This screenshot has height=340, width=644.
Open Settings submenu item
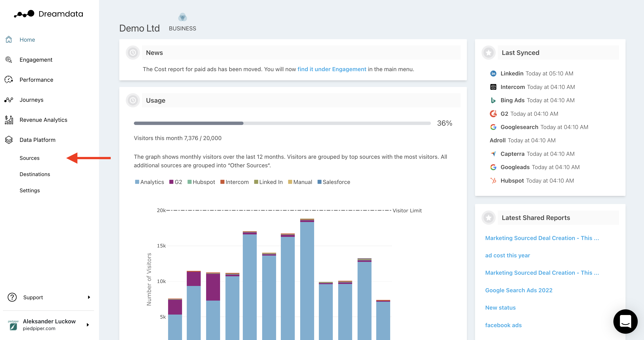click(x=30, y=190)
